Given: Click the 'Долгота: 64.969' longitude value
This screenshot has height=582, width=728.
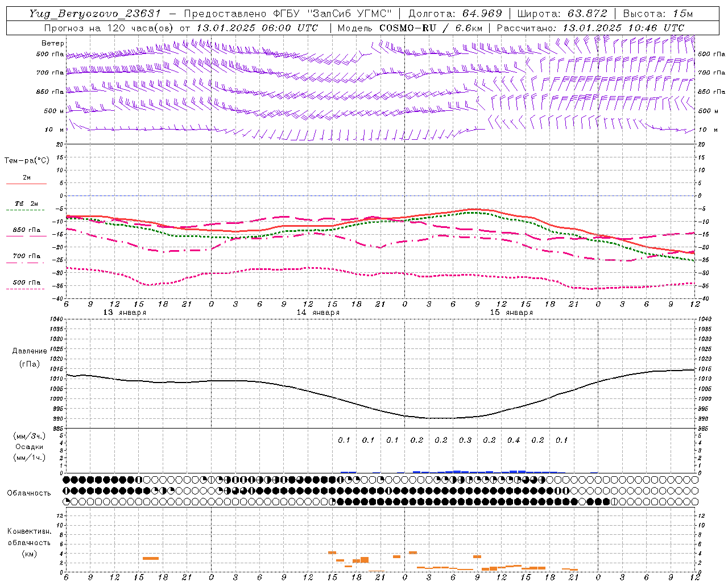Looking at the screenshot, I should point(455,14).
